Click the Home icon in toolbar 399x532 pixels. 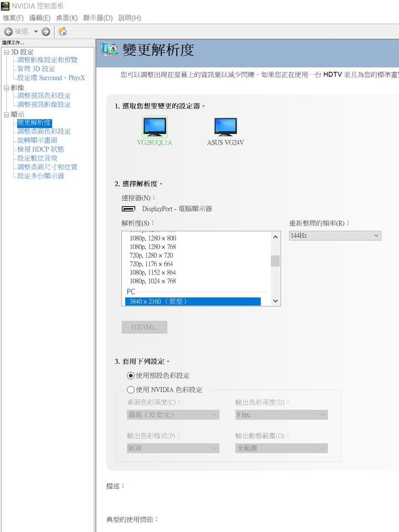click(63, 32)
